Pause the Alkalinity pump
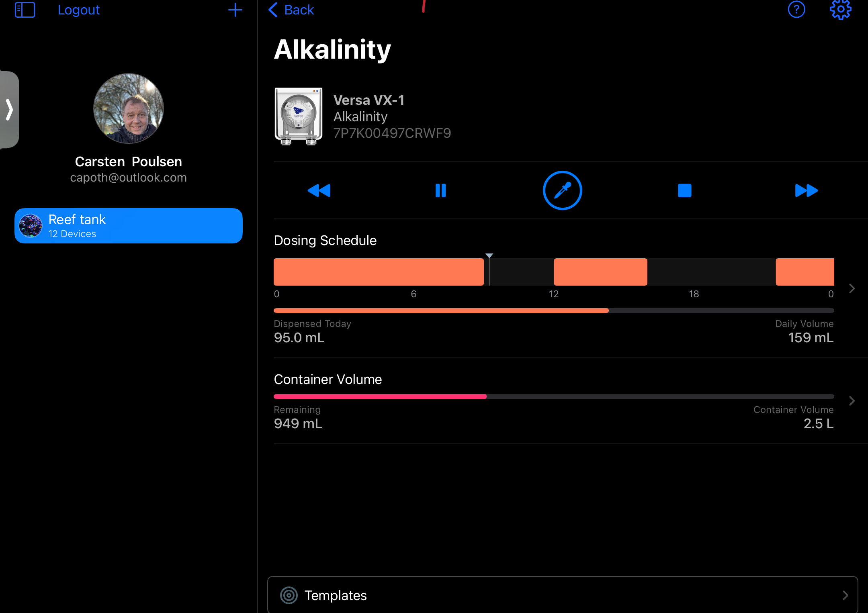Screen dimensions: 868x613 tap(441, 190)
